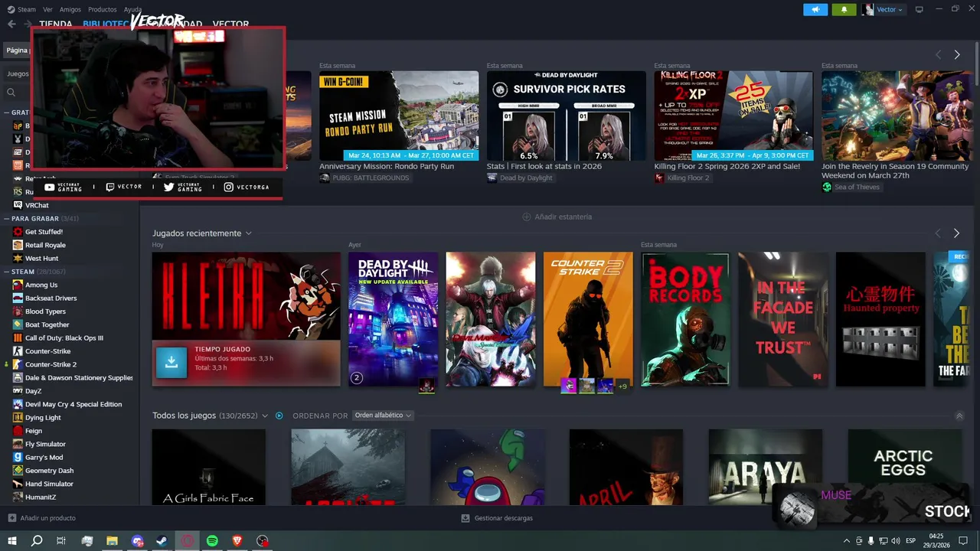Open Brave browser from the taskbar

237,541
